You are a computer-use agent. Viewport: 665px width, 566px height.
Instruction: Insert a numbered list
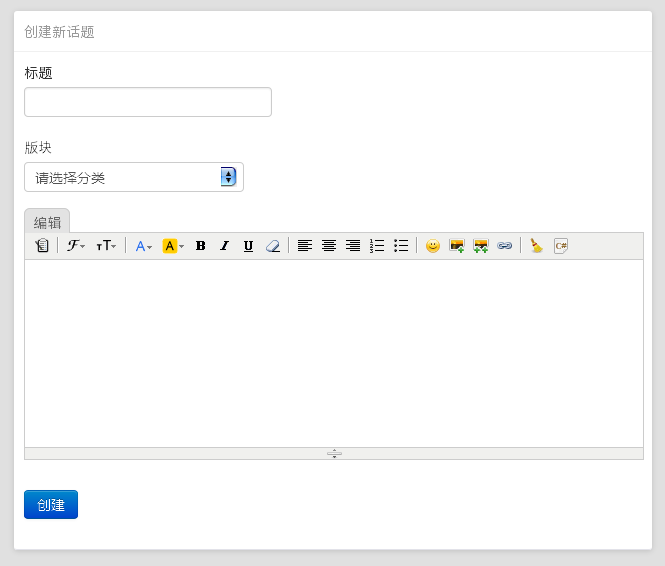coord(377,246)
